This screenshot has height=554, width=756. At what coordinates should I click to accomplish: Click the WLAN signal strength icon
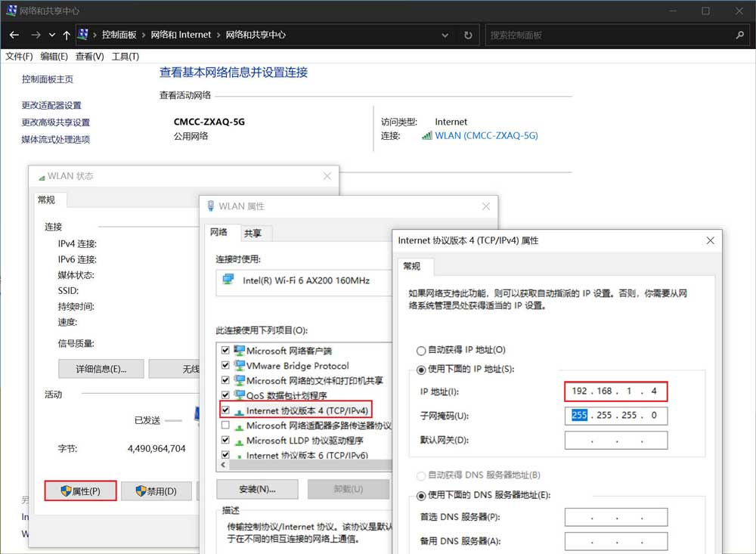coord(426,136)
